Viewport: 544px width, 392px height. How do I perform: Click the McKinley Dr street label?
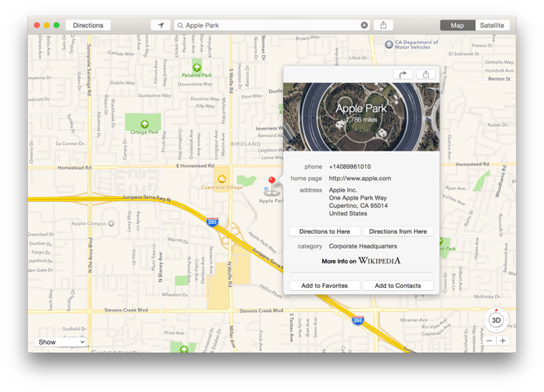[487, 297]
